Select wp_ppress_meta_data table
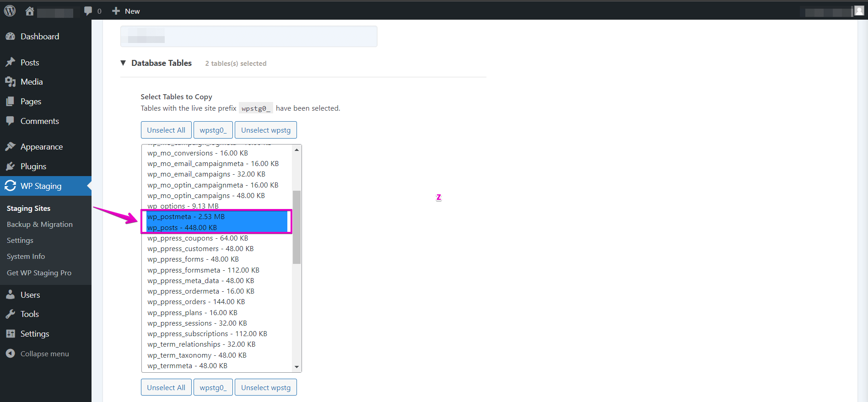This screenshot has height=402, width=868. [x=217, y=281]
